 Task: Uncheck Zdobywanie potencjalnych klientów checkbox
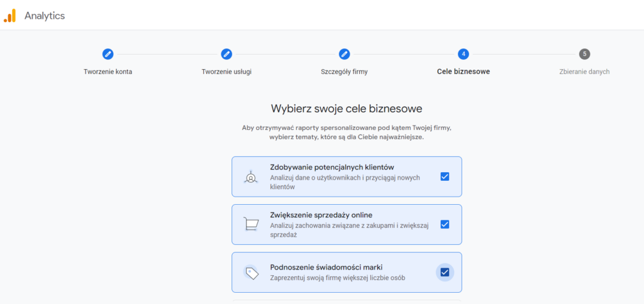click(445, 176)
